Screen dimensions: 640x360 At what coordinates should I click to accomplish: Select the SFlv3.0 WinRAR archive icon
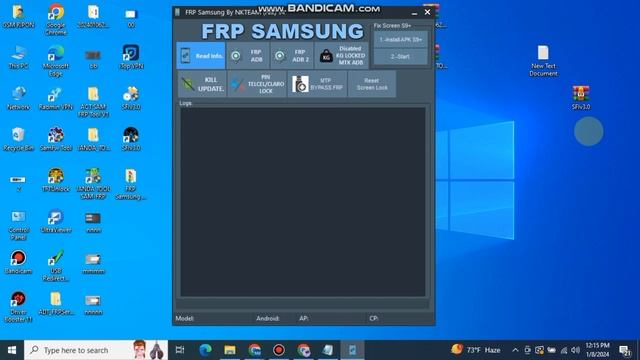[x=581, y=98]
